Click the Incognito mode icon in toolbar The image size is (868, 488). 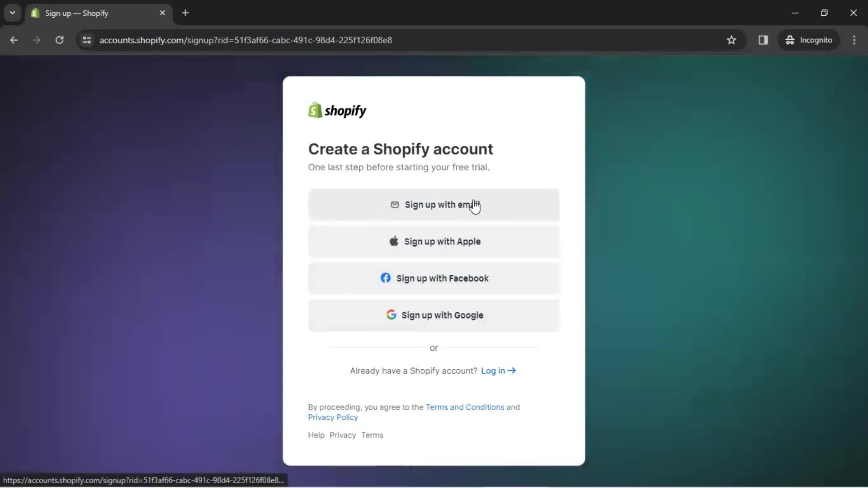click(790, 40)
